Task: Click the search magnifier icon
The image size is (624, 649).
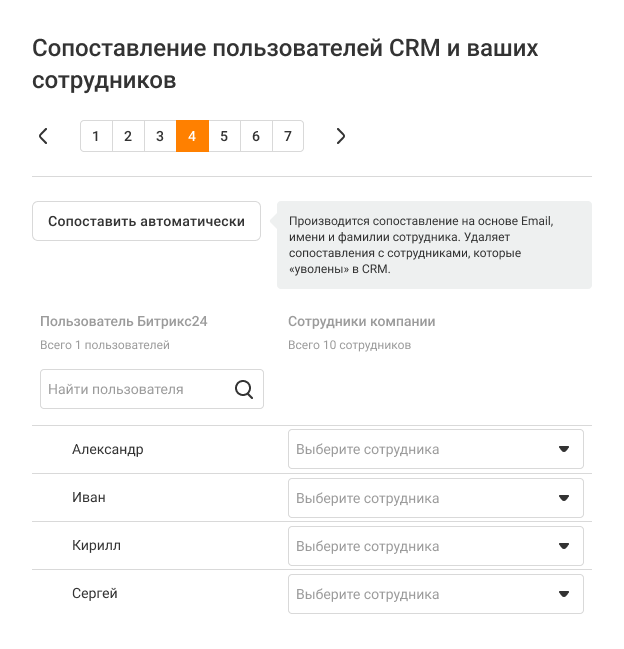Action: tap(244, 389)
